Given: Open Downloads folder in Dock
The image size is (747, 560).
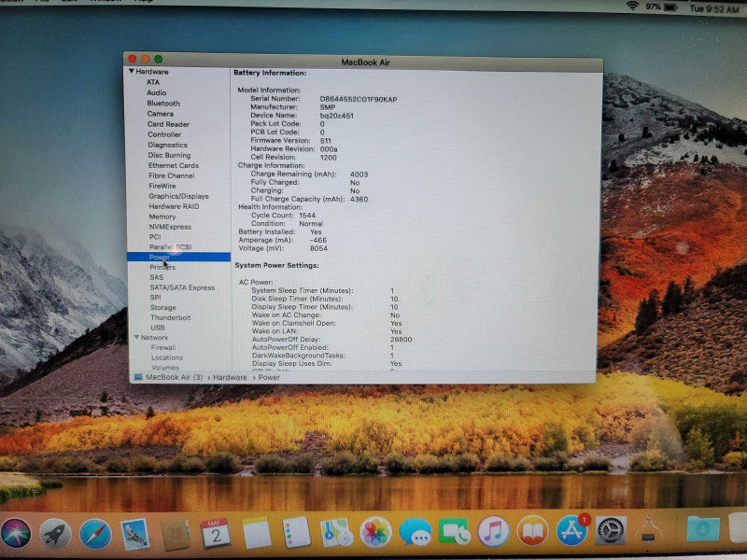Looking at the screenshot, I should (x=703, y=528).
